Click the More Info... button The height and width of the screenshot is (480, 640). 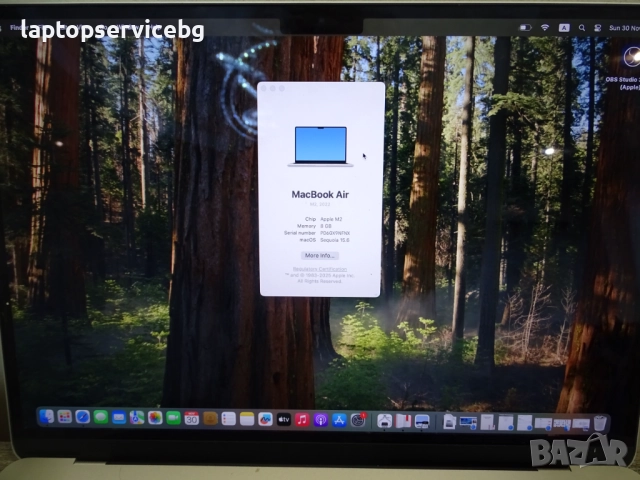pyautogui.click(x=320, y=256)
